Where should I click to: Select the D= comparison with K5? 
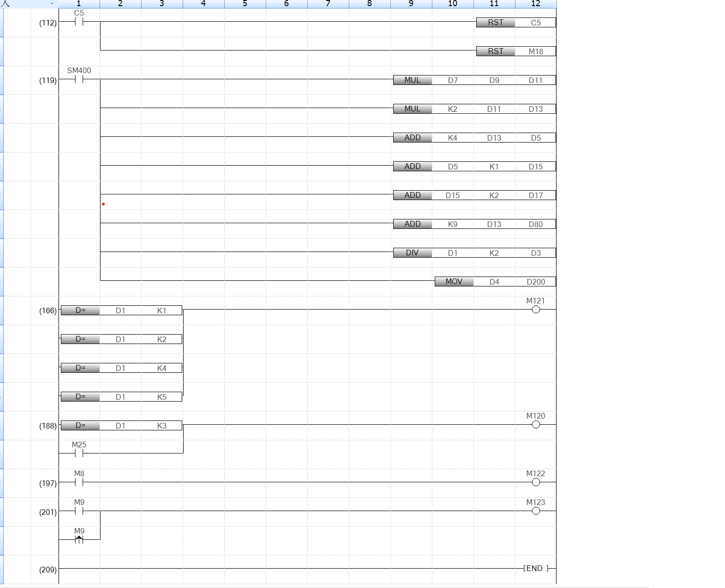point(80,397)
